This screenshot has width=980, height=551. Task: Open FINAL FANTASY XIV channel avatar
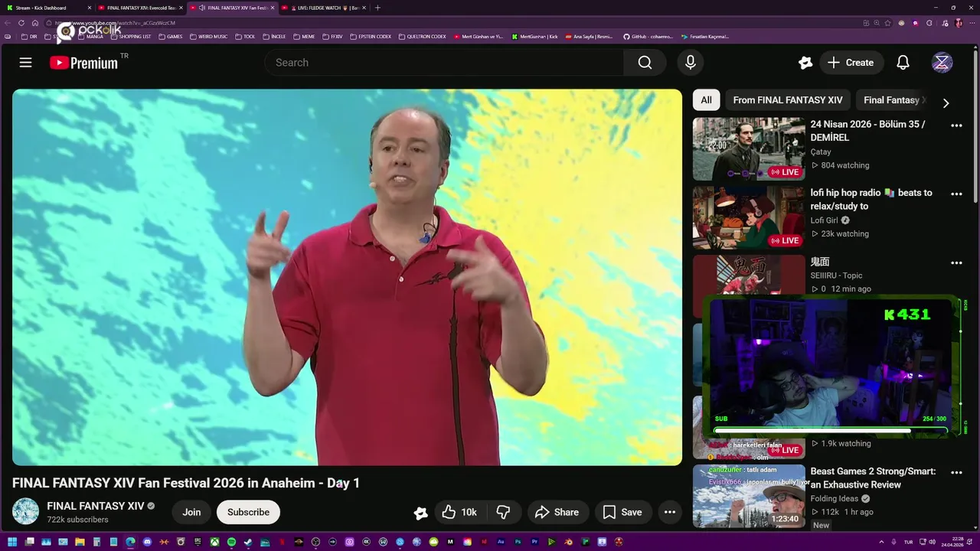tap(25, 511)
